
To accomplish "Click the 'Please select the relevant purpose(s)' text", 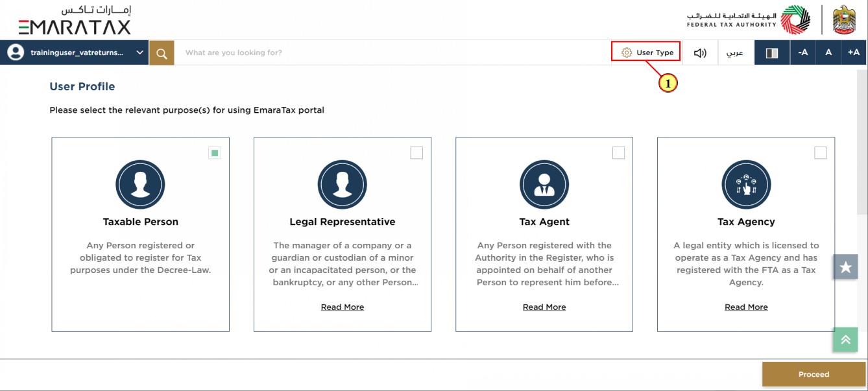I will coord(187,110).
